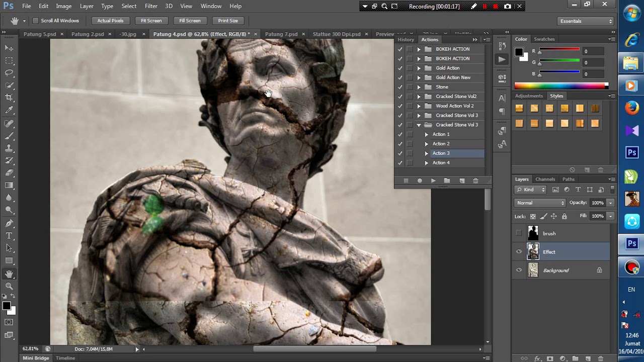644x362 pixels.
Task: Show the brush layer
Action: (519, 233)
